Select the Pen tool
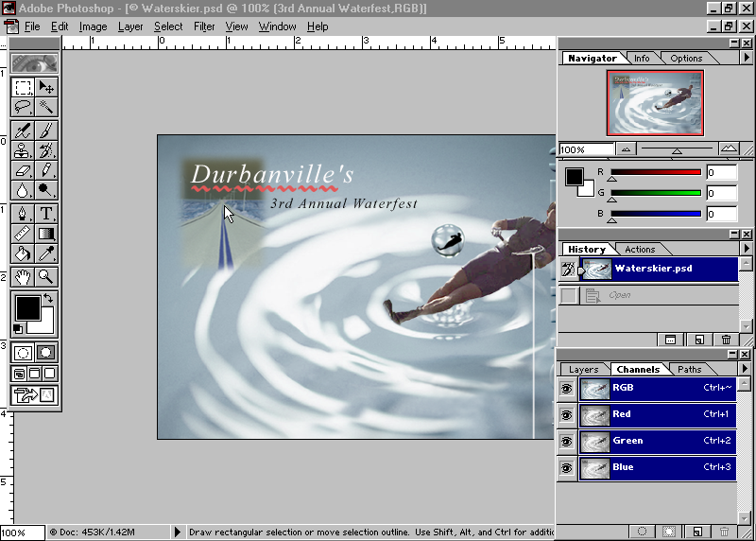The width and height of the screenshot is (756, 541). coord(23,214)
